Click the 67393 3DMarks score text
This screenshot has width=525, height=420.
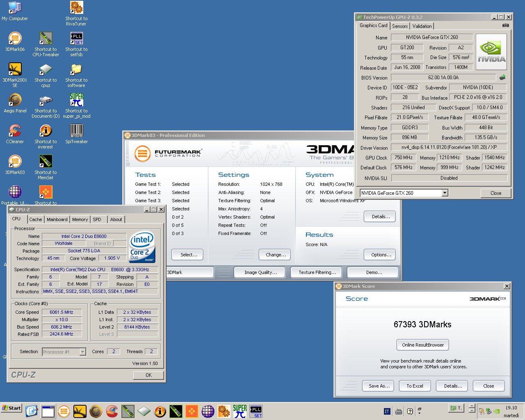[422, 324]
